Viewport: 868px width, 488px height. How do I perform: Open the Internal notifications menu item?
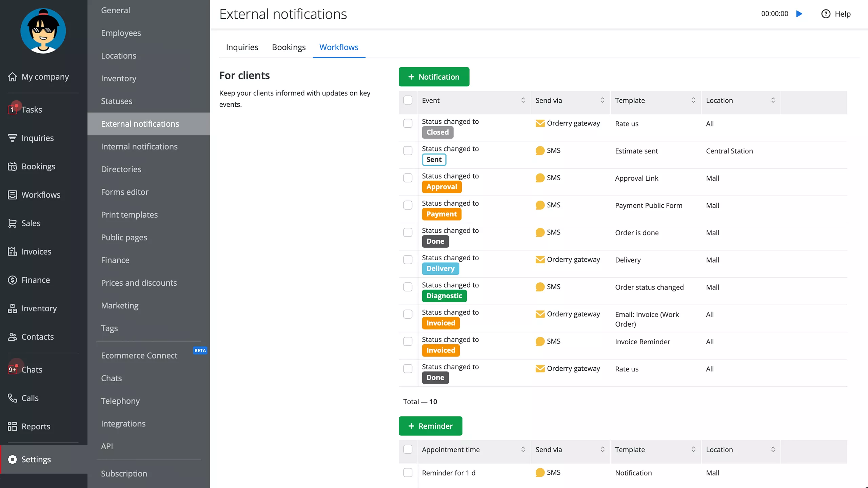(139, 146)
